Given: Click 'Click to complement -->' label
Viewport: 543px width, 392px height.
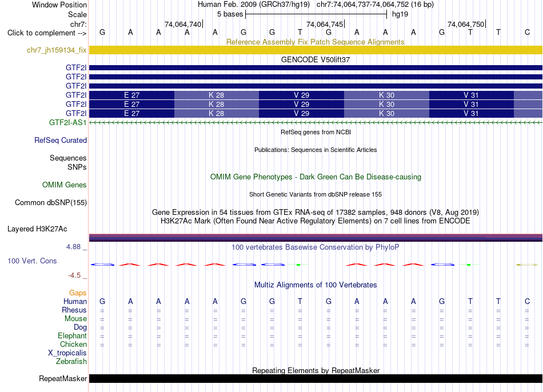Looking at the screenshot, I should tap(47, 33).
